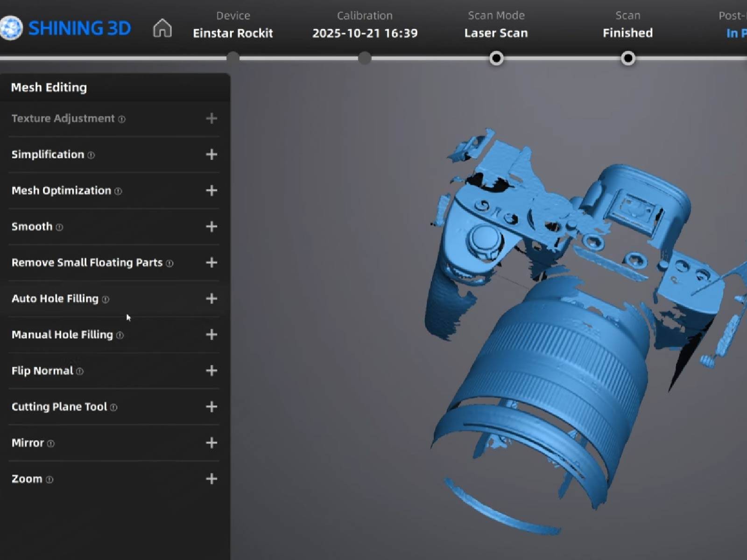Open info tooltip icon beside Simplification
Viewport: 747px width, 560px height.
click(91, 155)
